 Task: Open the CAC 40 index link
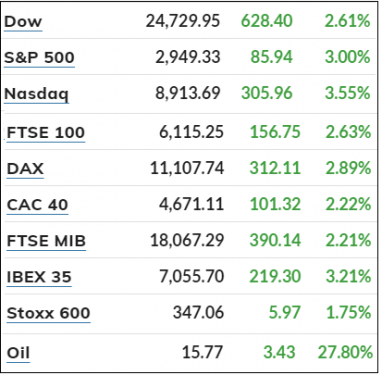(37, 205)
